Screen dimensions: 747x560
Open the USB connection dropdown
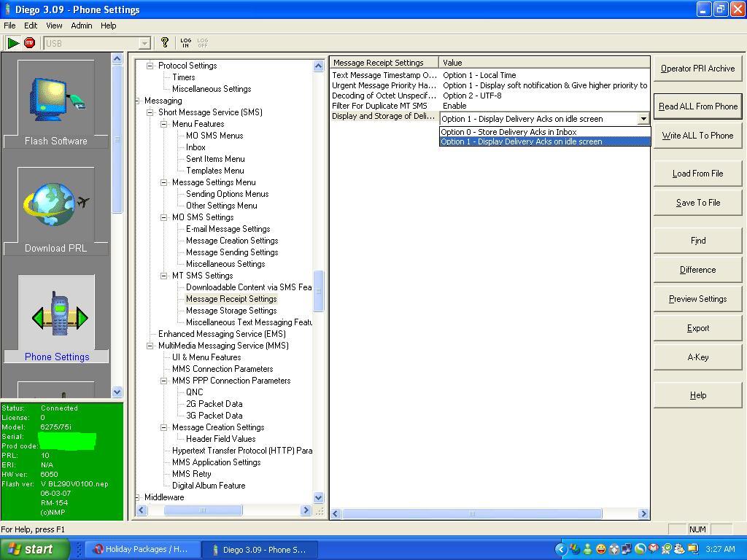tap(144, 44)
